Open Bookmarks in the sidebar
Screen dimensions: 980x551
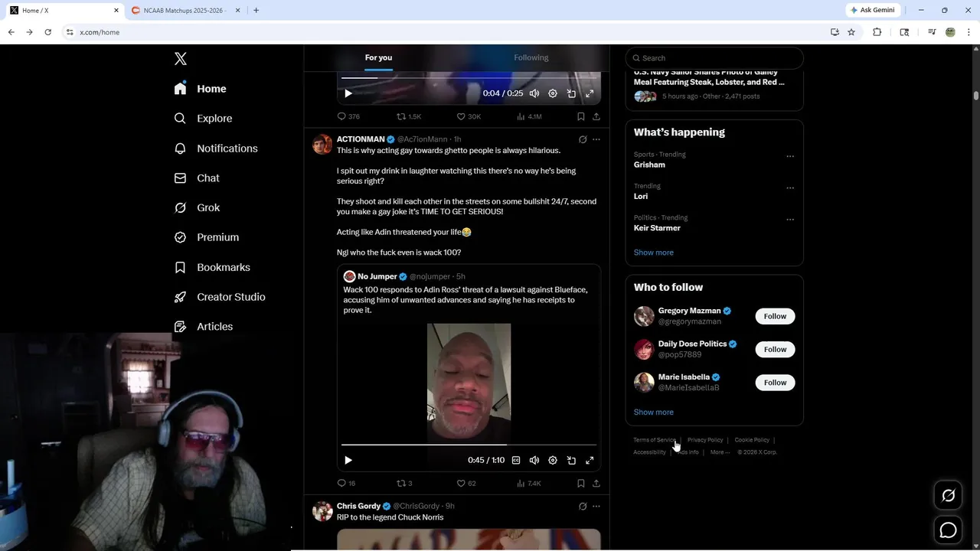point(212,267)
